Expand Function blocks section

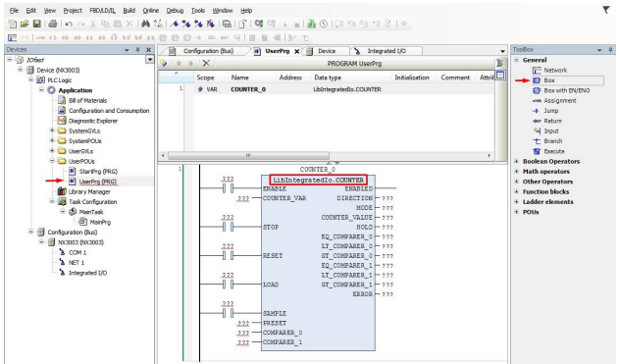click(x=516, y=192)
